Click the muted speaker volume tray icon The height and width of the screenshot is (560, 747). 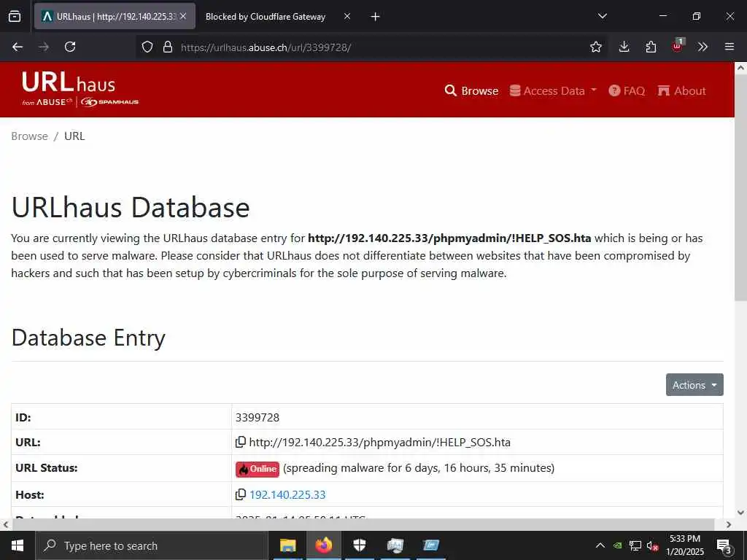pos(653,545)
